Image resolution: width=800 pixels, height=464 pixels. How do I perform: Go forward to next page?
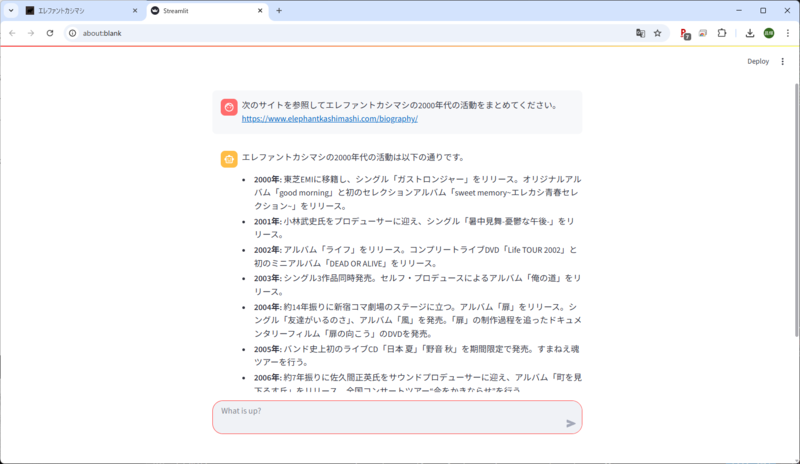tap(31, 33)
